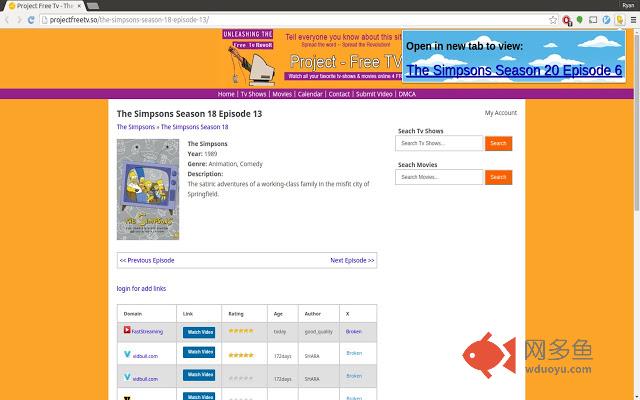This screenshot has height=400, width=640.
Task: Click the My Account link
Action: [x=501, y=113]
